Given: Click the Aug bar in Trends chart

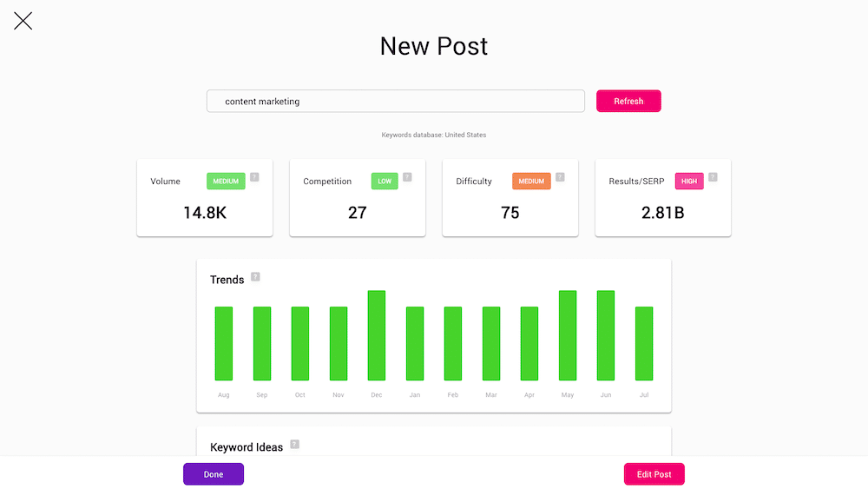Looking at the screenshot, I should [224, 343].
